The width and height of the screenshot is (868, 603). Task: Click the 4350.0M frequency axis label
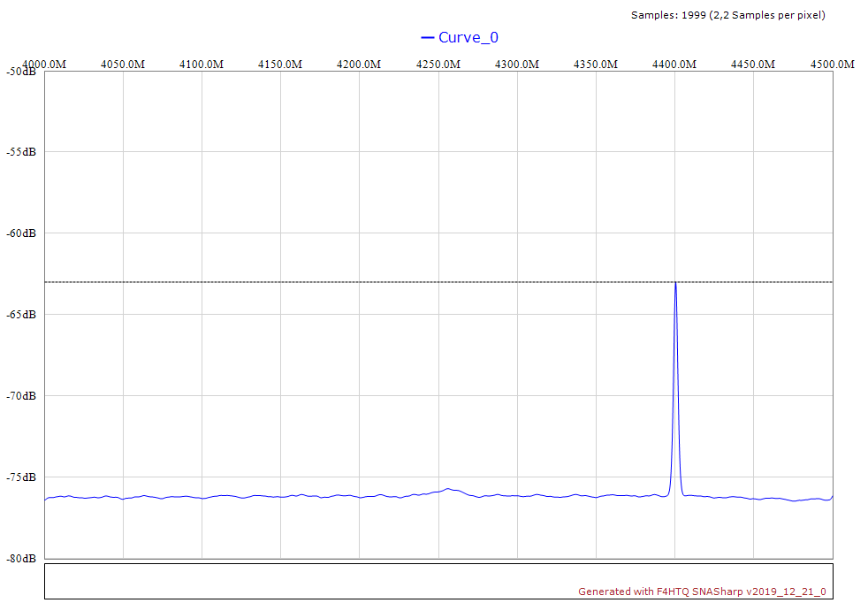tap(596, 65)
